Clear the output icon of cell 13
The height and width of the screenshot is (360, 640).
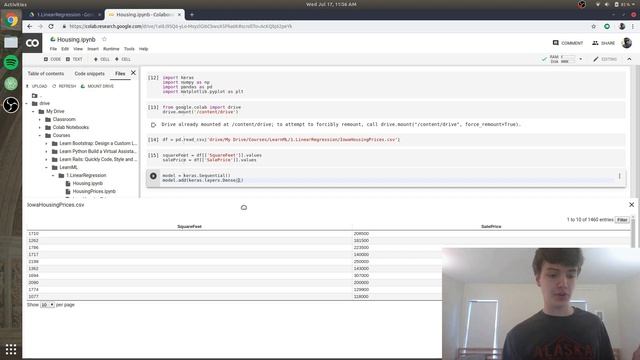point(153,124)
